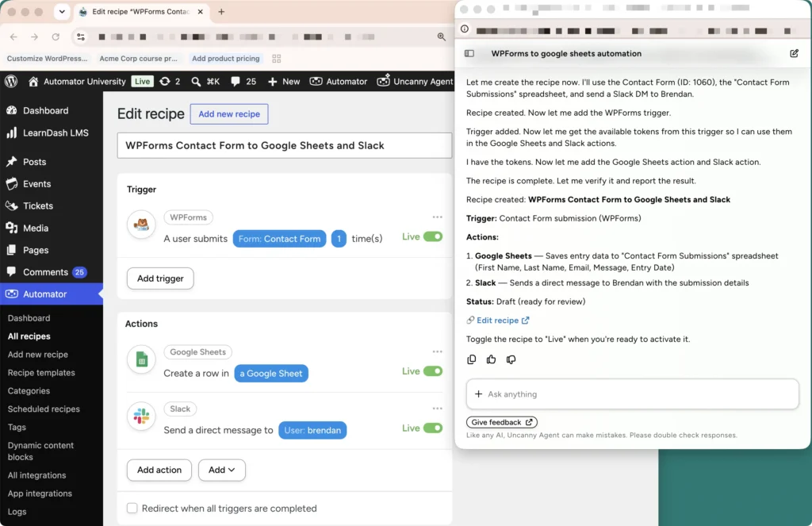Open Recipe templates

[x=41, y=373]
